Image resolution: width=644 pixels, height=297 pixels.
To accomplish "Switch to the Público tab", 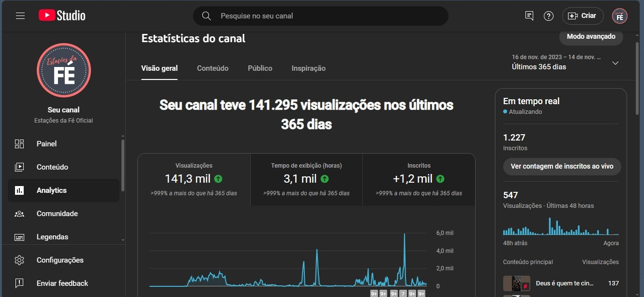I will tap(260, 68).
